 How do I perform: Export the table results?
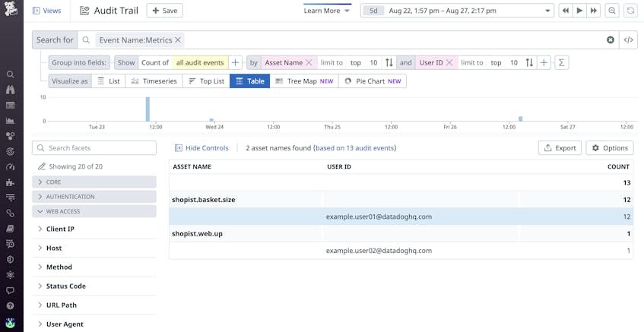[x=560, y=147]
